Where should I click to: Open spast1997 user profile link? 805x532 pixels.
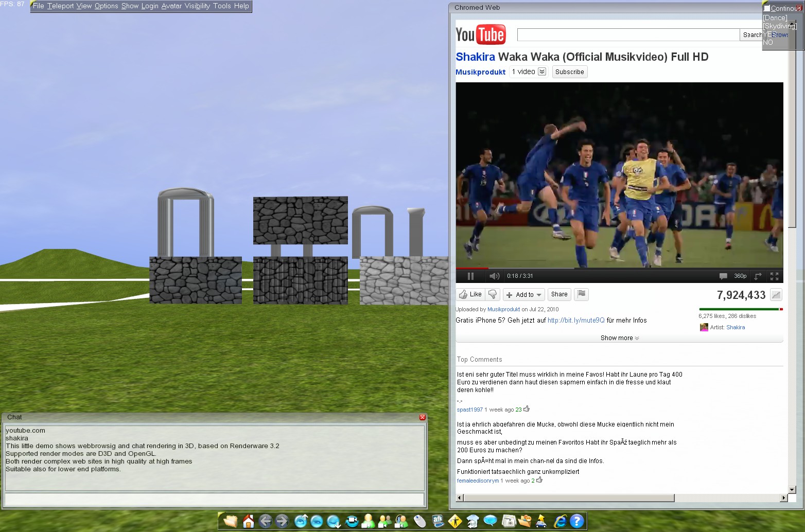coord(470,410)
